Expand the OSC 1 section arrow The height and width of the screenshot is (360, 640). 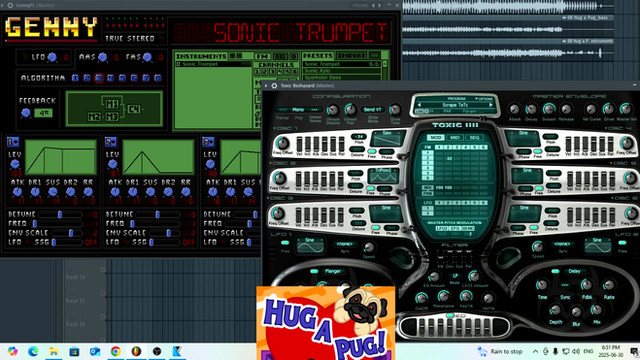click(274, 128)
